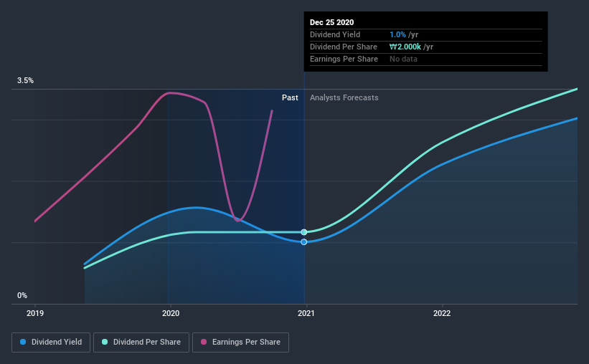Image resolution: width=589 pixels, height=364 pixels.
Task: Click the blue data point marker at 2021
Action: (x=304, y=242)
